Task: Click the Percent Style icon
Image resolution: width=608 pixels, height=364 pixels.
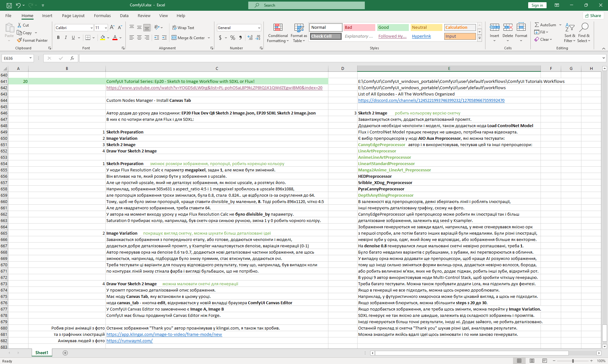Action: pos(233,38)
